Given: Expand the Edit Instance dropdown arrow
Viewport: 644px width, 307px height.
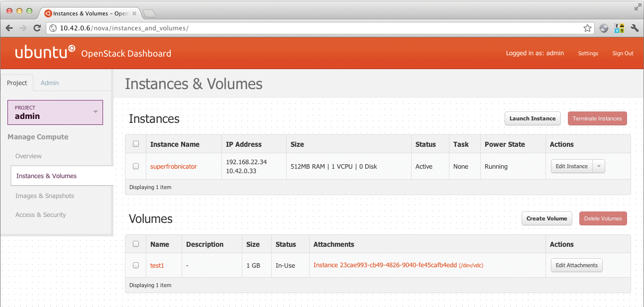Looking at the screenshot, I should tap(599, 166).
